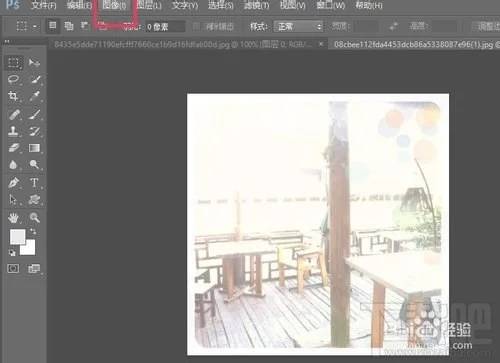500x363 pixels.
Task: Open the 选择(S) menu
Action: click(x=221, y=6)
